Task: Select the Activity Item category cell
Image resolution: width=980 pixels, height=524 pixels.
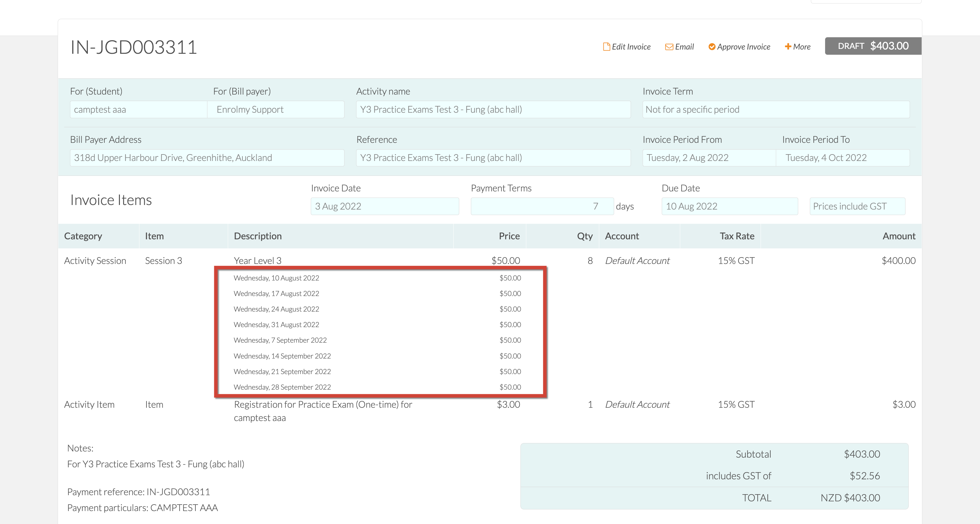Action: pos(89,404)
